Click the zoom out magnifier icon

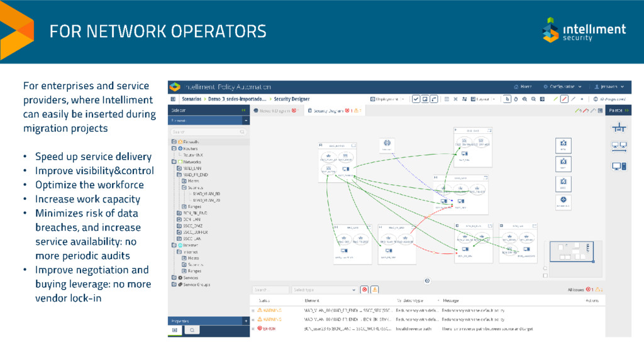point(533,99)
